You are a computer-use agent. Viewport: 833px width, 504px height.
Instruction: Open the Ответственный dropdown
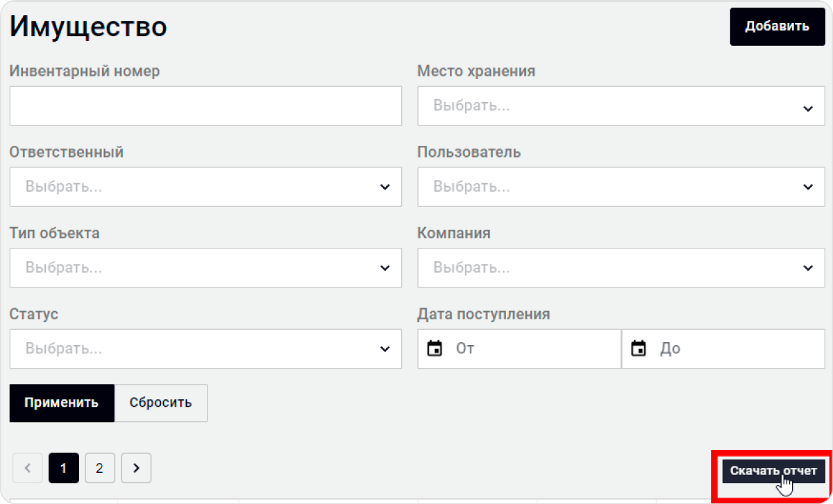205,187
